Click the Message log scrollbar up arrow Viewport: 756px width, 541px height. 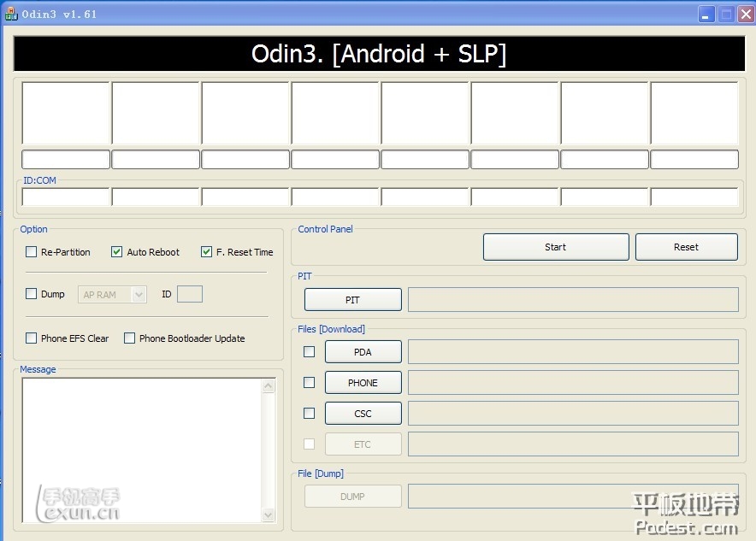269,386
